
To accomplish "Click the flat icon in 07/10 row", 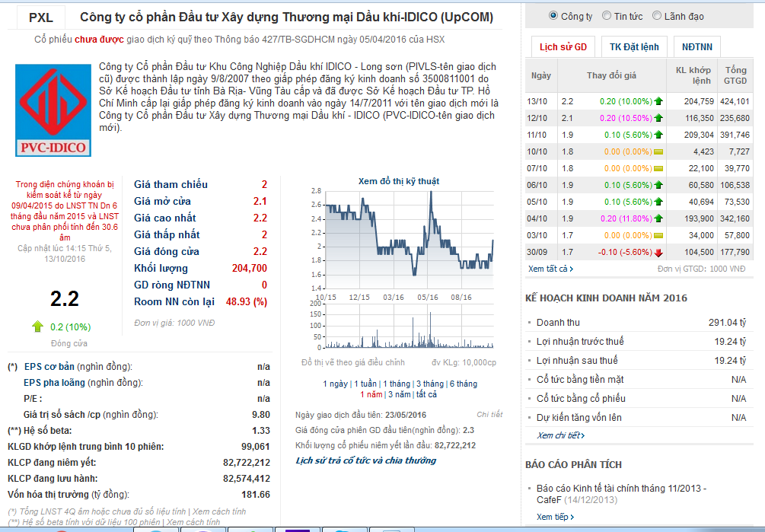I will (x=658, y=168).
